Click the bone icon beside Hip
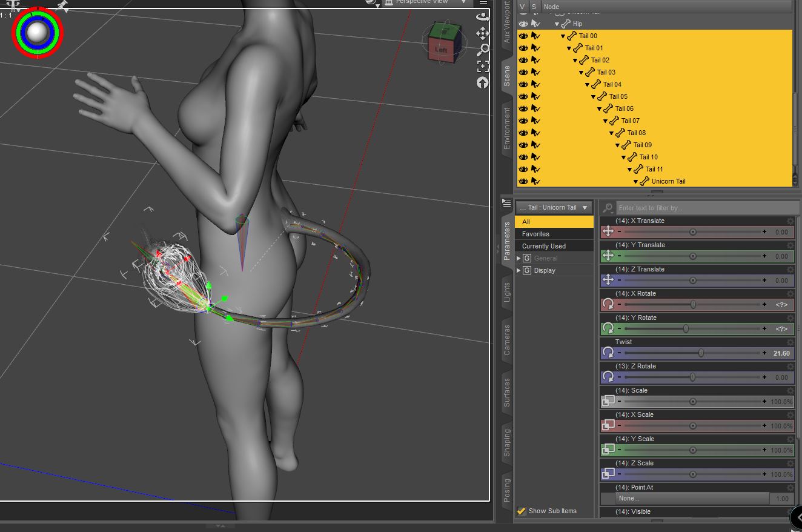The width and height of the screenshot is (802, 532). click(566, 24)
